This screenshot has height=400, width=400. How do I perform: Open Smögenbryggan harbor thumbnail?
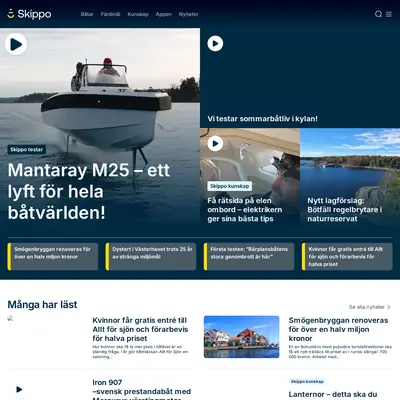241,337
